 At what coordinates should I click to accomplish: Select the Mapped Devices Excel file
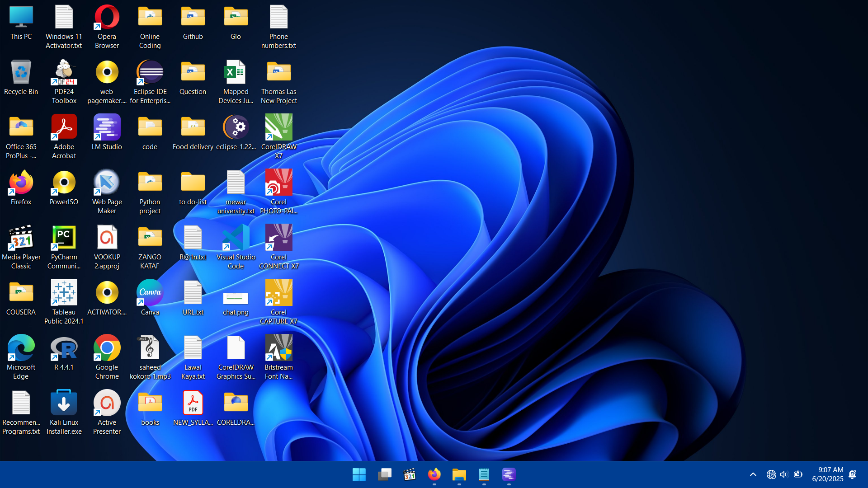236,82
